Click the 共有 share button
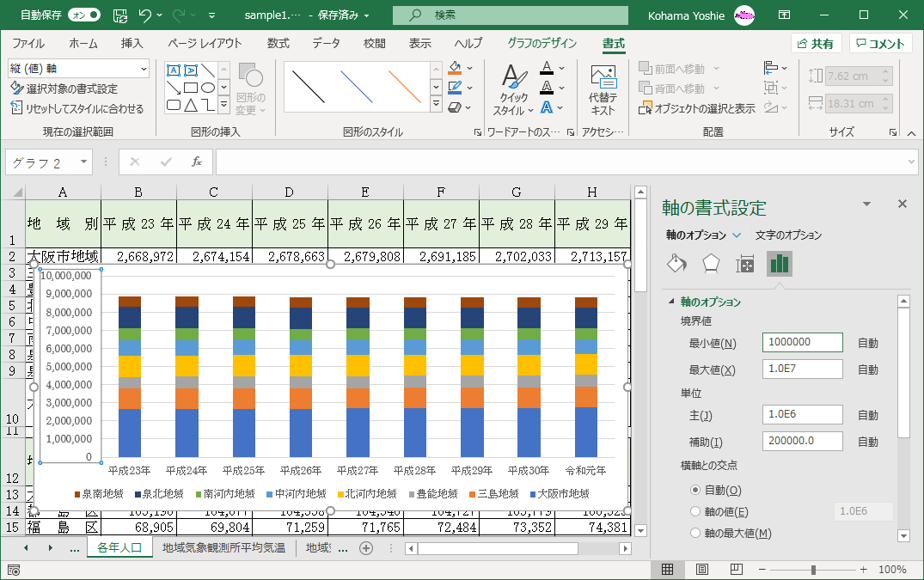Viewport: 924px width, 580px height. coord(815,44)
